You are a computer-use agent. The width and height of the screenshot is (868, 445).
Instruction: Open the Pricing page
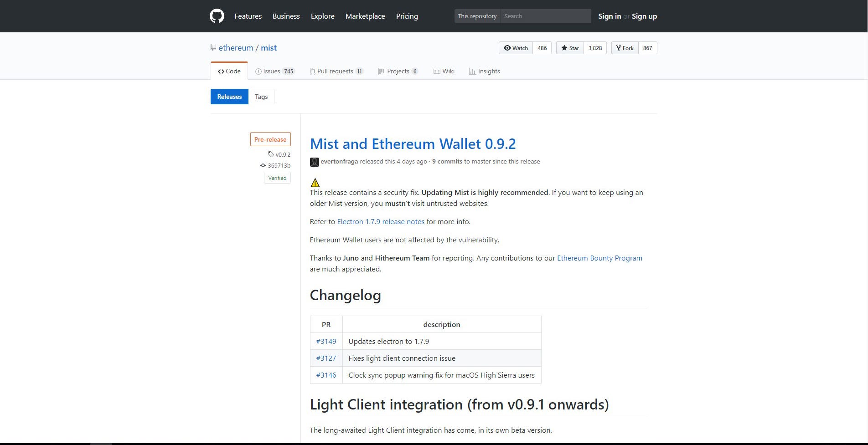pos(407,16)
